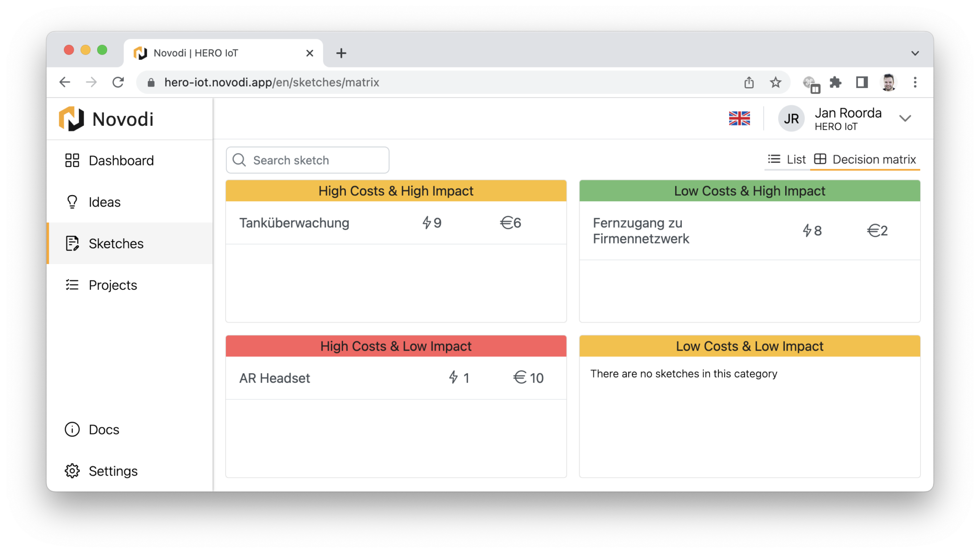Expand the Jan Roorda user menu chevron

[905, 118]
